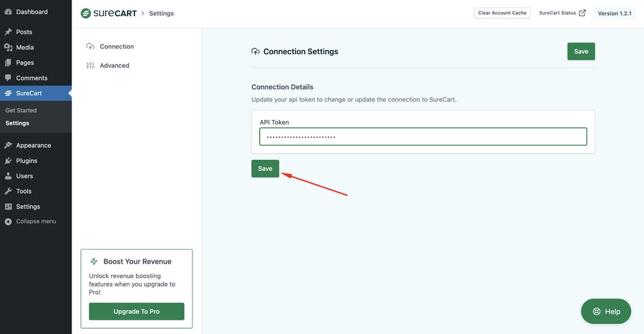Click the Connection cloud upload icon

90,46
